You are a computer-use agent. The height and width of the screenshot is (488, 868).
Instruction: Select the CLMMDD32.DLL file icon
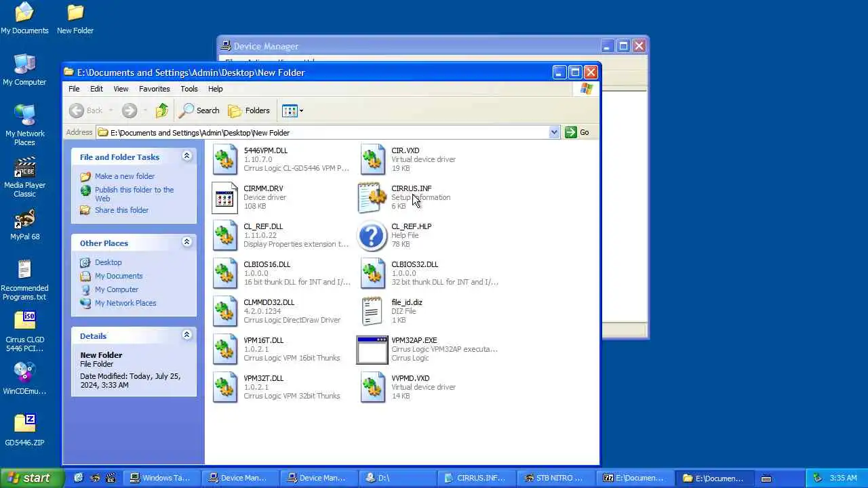pos(225,311)
